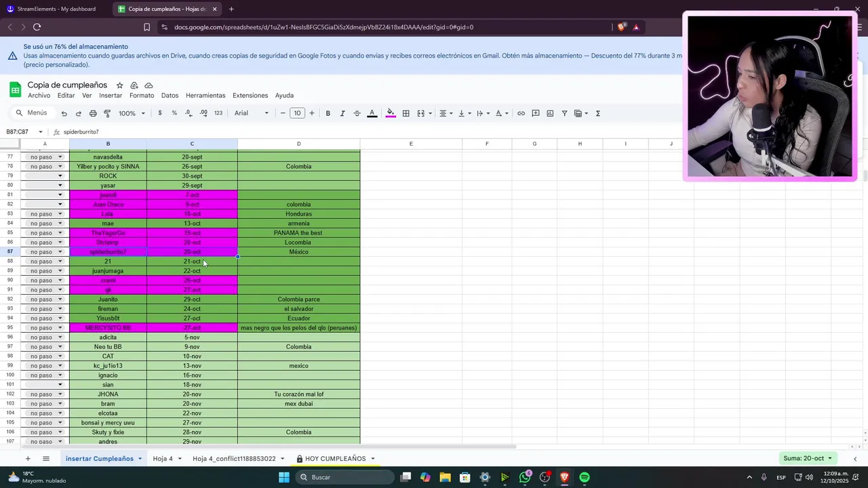Open the Datos menu

[x=170, y=96]
